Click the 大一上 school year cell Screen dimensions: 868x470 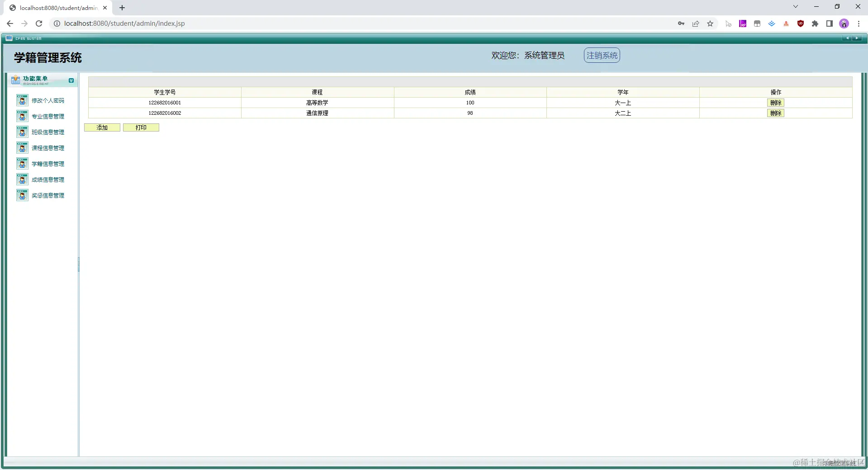click(623, 103)
